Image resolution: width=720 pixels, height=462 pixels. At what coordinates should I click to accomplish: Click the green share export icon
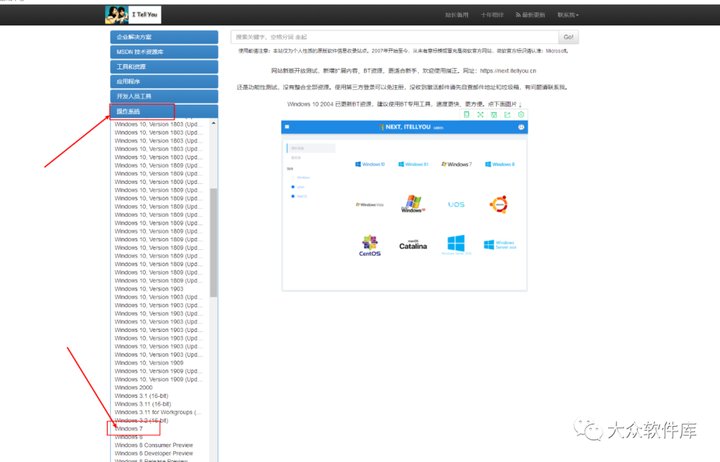[507, 115]
